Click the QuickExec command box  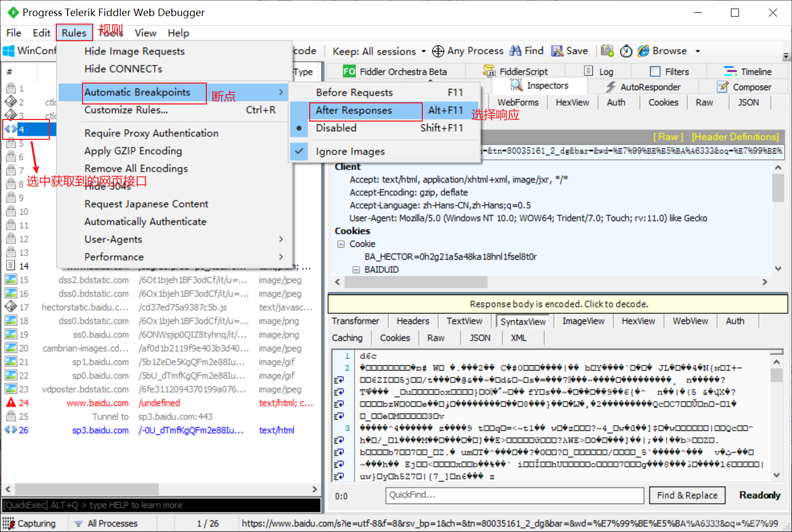(x=161, y=505)
